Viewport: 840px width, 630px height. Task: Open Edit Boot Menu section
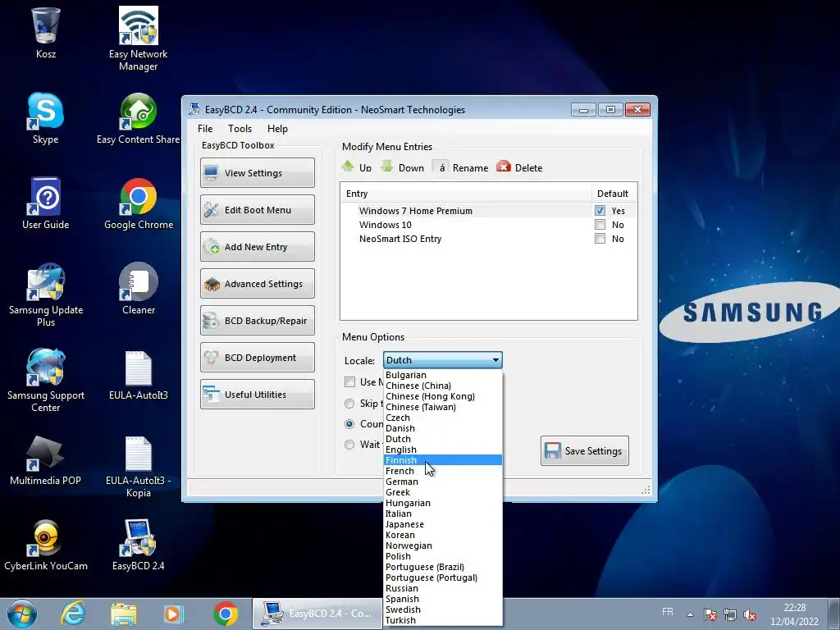pyautogui.click(x=257, y=209)
